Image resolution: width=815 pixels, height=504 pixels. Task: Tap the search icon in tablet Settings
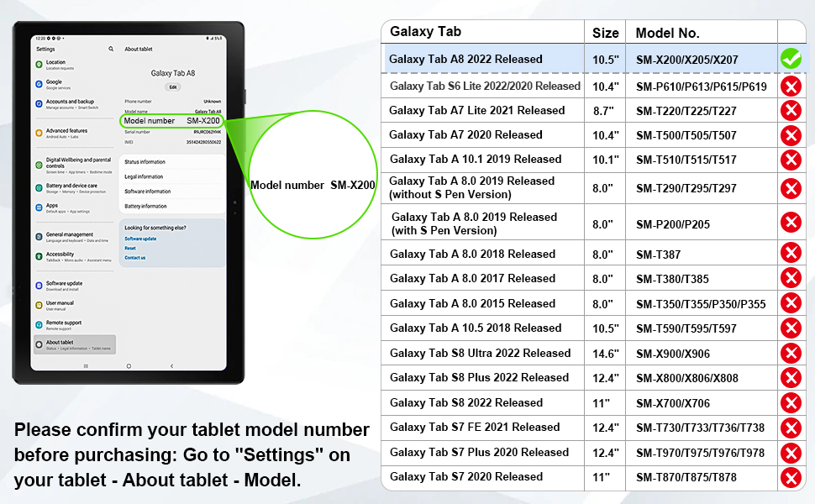pyautogui.click(x=111, y=49)
